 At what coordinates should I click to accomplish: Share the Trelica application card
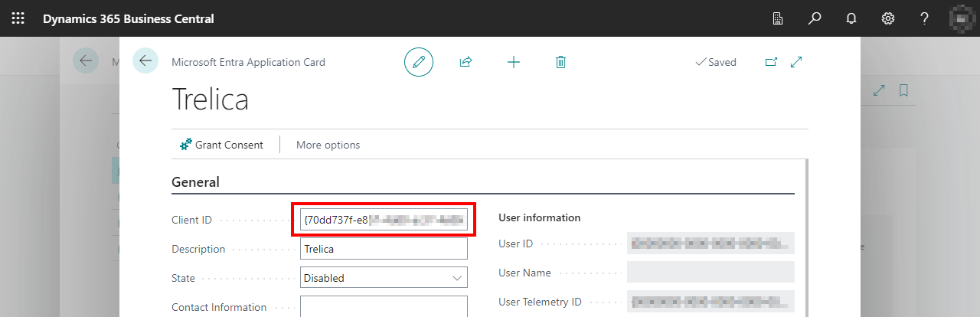465,62
